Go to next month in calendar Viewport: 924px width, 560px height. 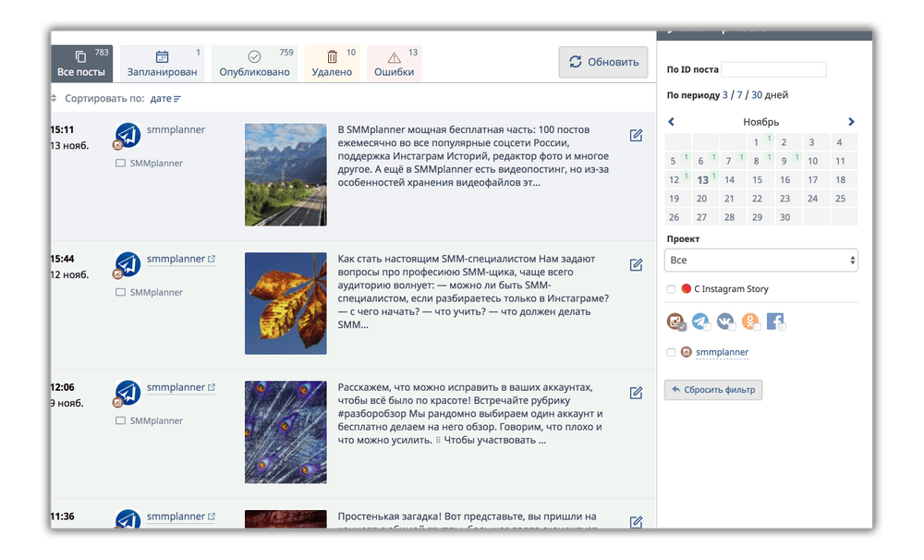tap(851, 122)
